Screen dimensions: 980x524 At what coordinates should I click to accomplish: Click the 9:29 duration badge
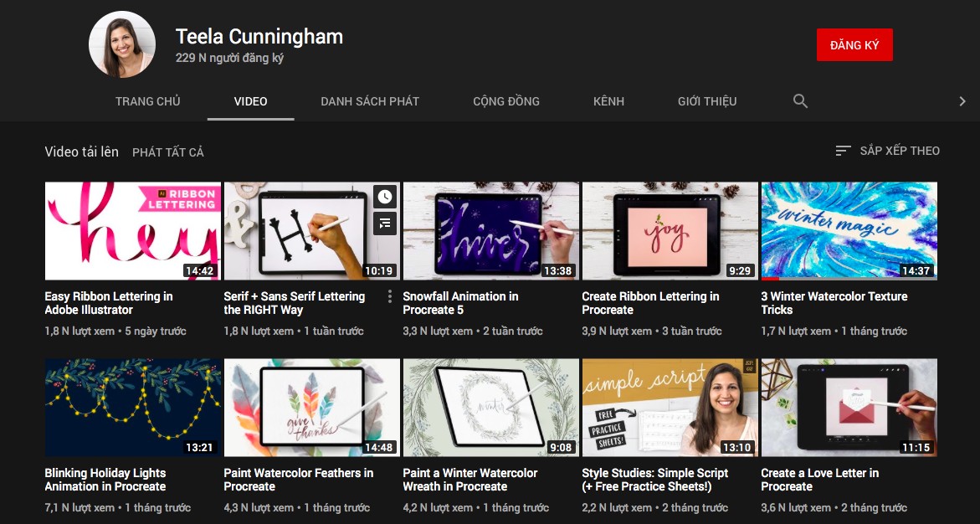click(x=740, y=270)
